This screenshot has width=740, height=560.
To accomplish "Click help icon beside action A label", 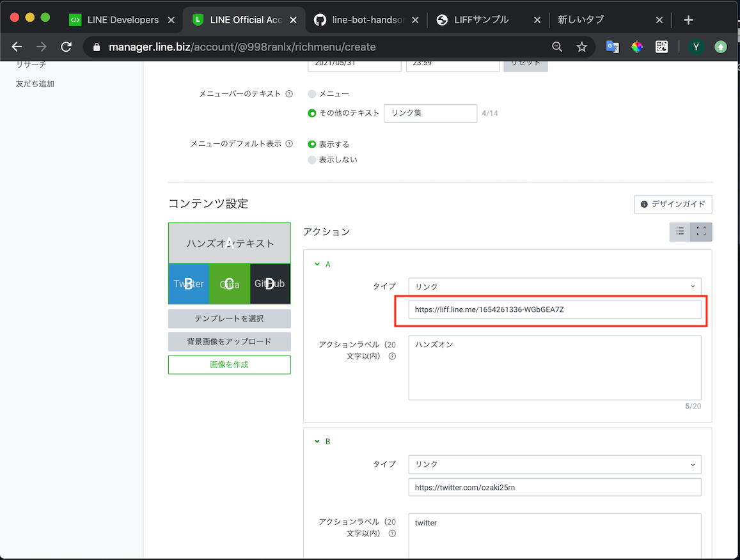I will point(391,356).
